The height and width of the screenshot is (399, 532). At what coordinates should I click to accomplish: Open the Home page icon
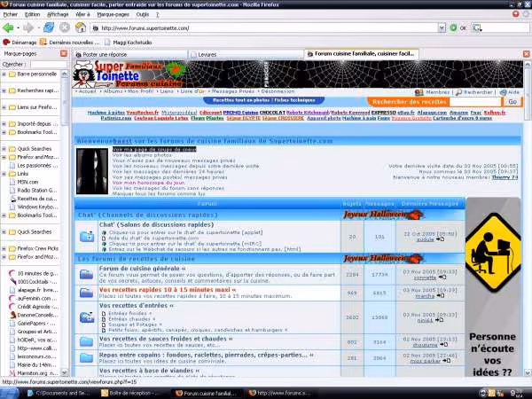pyautogui.click(x=81, y=27)
